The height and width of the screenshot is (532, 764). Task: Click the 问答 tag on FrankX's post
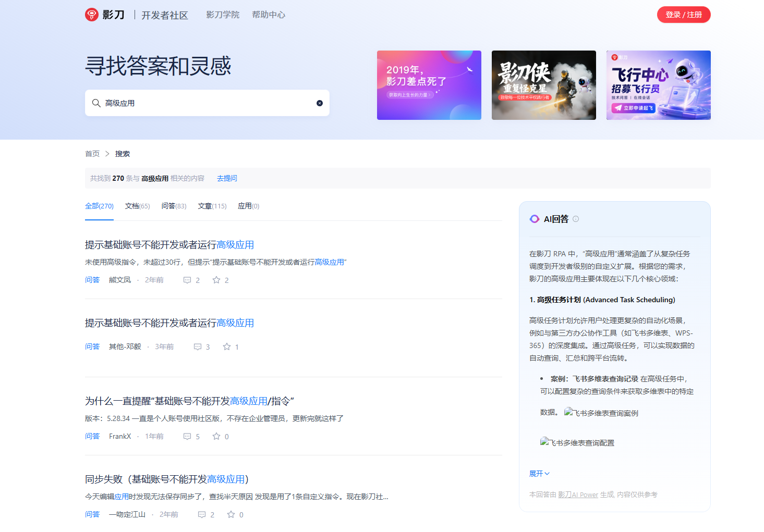point(92,437)
